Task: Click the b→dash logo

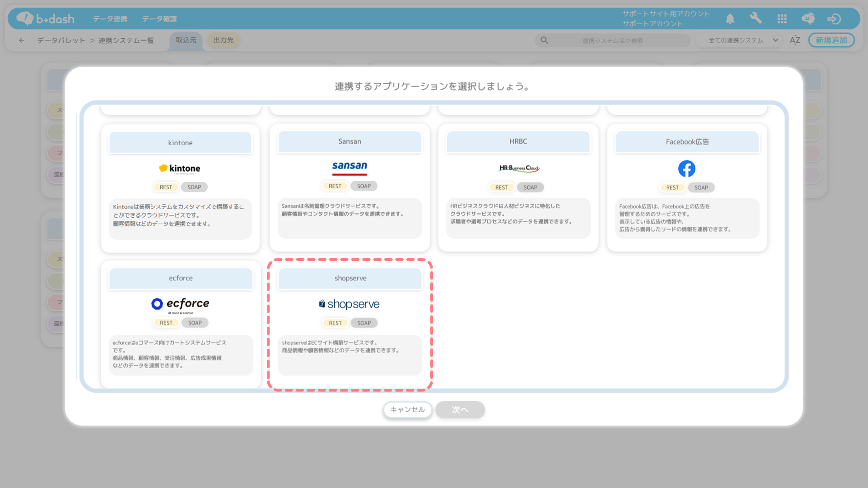Action: coord(45,18)
